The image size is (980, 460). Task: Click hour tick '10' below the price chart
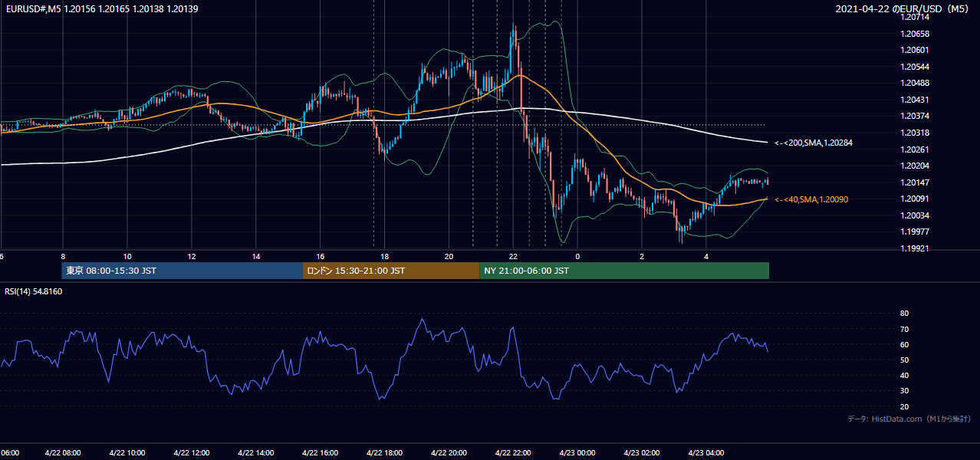(127, 257)
